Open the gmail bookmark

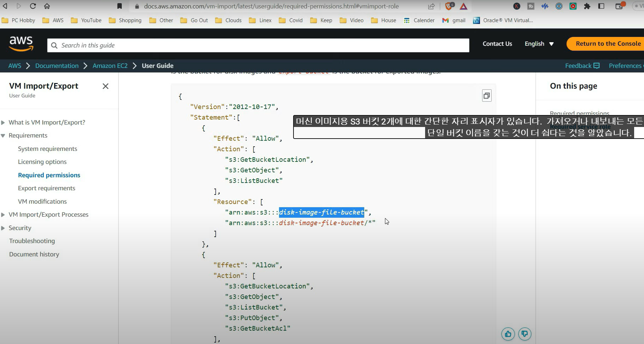point(454,20)
